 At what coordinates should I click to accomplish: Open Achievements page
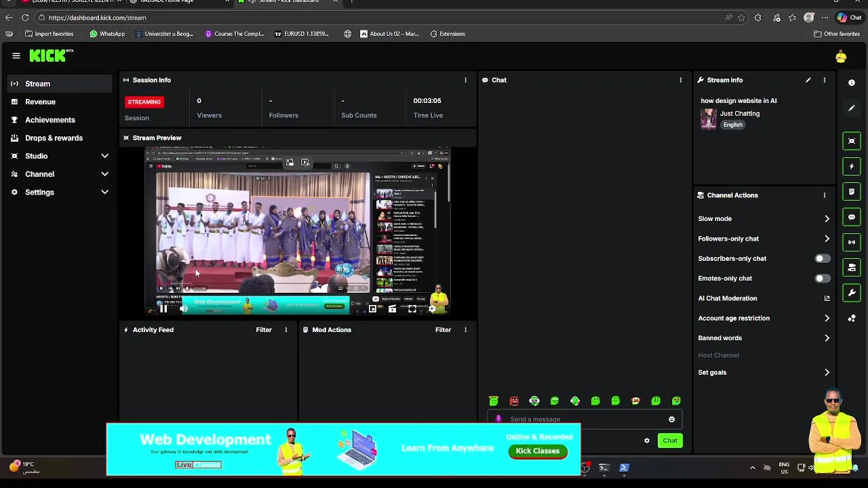[60, 120]
